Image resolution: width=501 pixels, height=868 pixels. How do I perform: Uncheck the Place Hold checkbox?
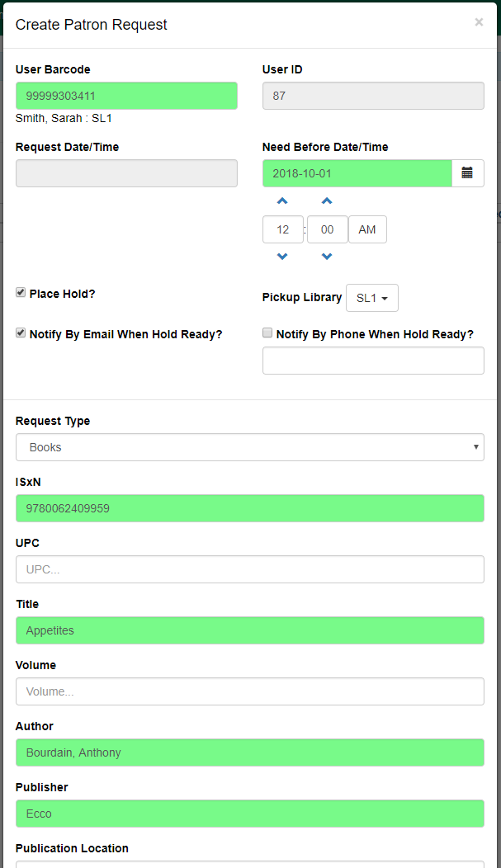[21, 293]
